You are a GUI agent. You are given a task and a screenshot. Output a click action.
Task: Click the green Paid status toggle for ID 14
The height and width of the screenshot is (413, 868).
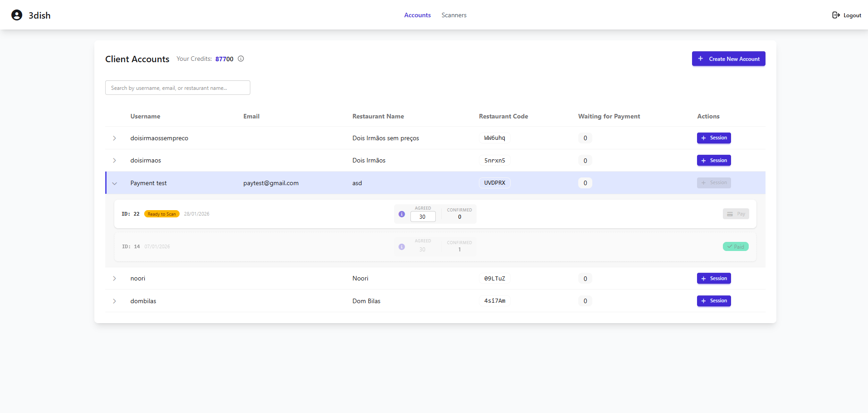[736, 246]
